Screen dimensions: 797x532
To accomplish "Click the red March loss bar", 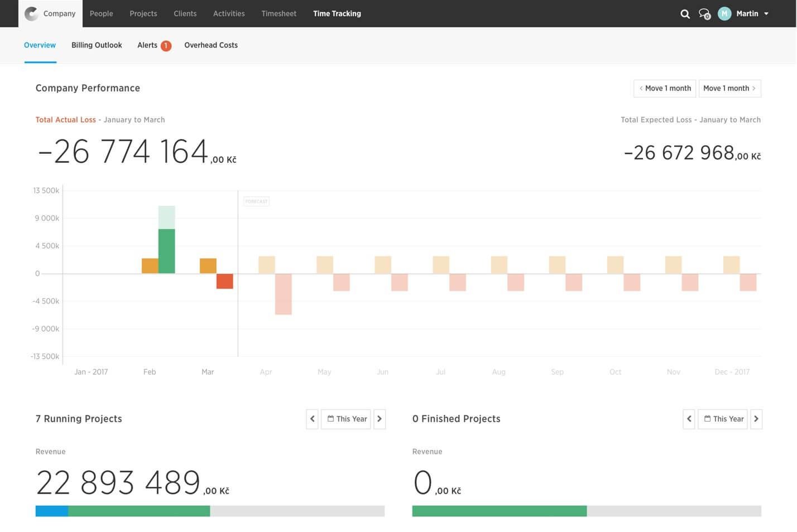I will click(x=225, y=281).
